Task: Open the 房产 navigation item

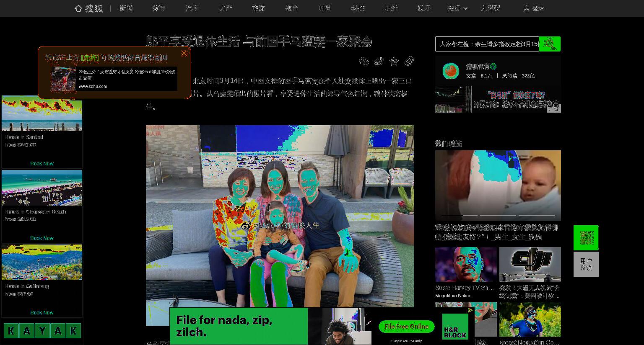Action: point(226,8)
